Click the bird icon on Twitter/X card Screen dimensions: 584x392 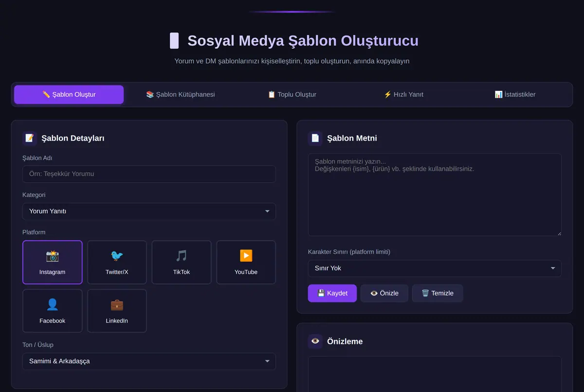point(117,256)
